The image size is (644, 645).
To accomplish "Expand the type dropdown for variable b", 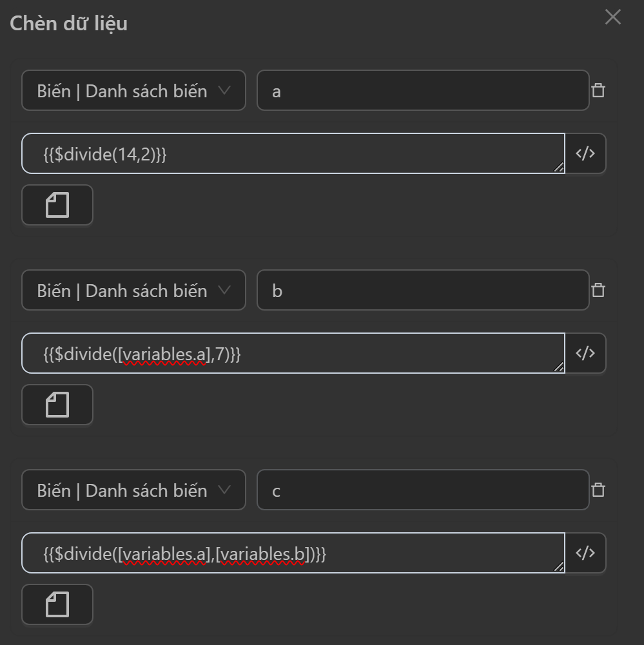I will pyautogui.click(x=133, y=290).
